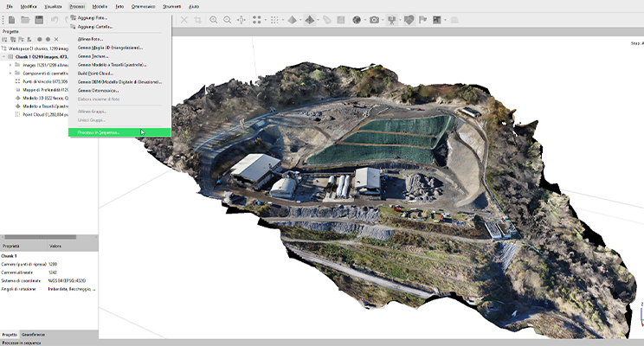644x346 pixels.
Task: Open dropdown arrow next to camera icon
Action: point(383,20)
